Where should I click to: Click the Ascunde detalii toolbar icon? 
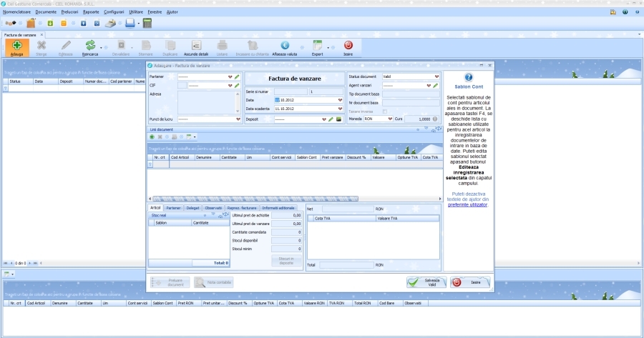click(x=195, y=46)
